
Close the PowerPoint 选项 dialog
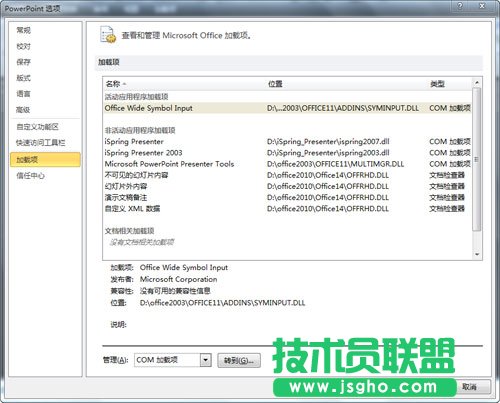point(482,6)
